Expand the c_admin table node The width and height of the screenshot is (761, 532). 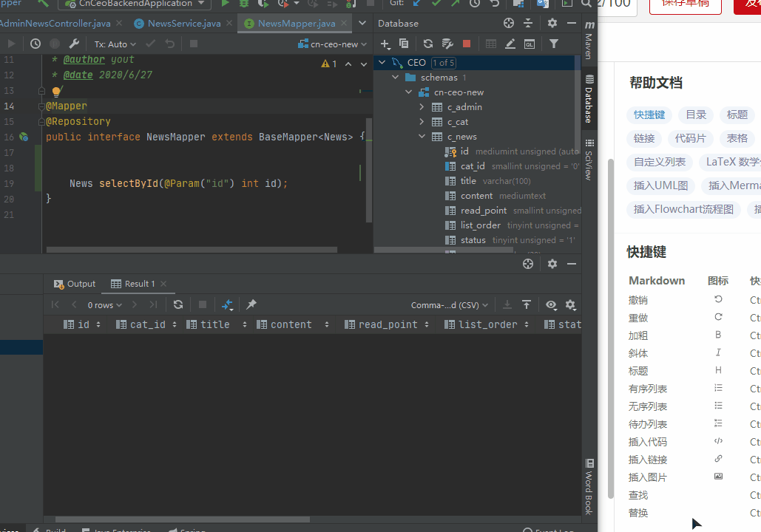[422, 106]
